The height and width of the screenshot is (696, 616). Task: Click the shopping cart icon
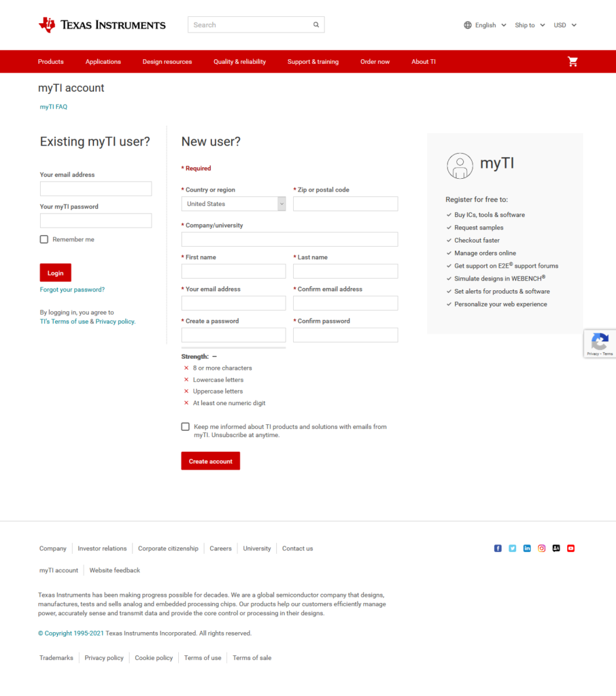[572, 62]
